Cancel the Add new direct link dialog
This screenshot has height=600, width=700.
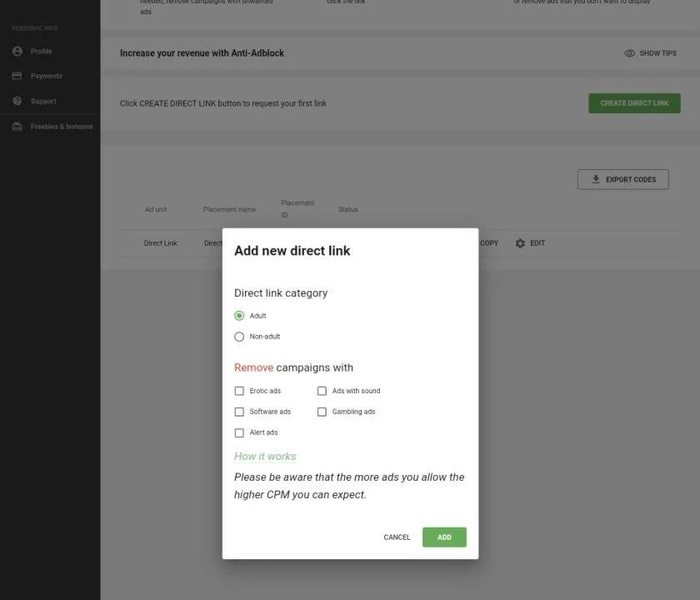tap(397, 537)
